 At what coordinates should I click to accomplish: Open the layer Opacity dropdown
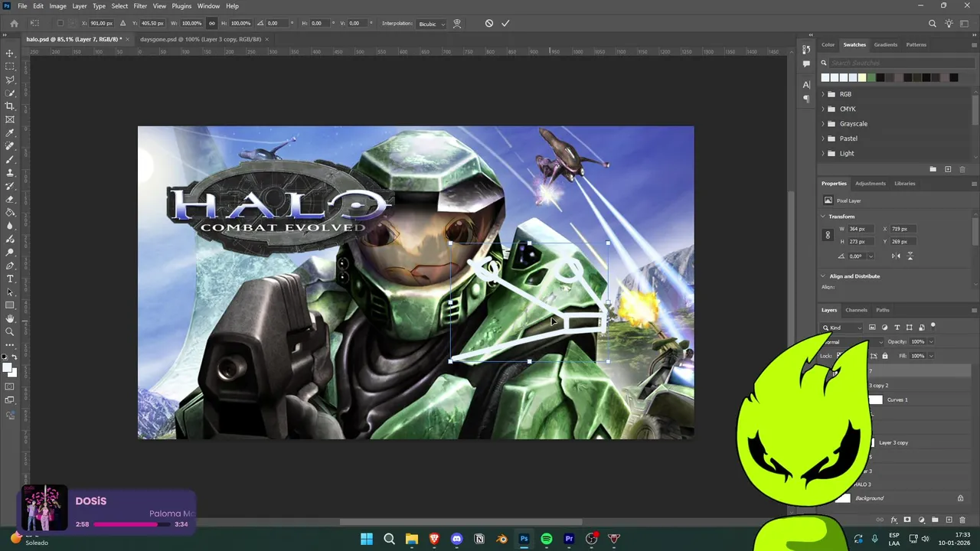(931, 341)
